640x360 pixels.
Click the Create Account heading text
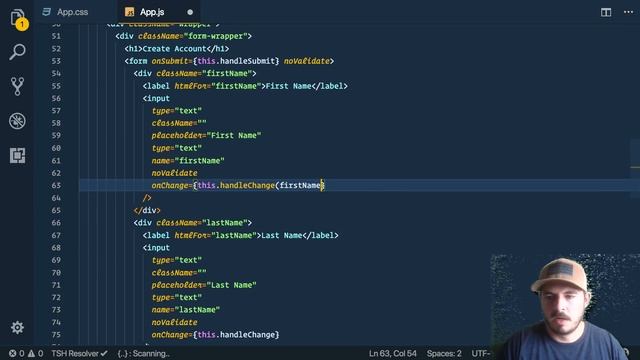(174, 49)
